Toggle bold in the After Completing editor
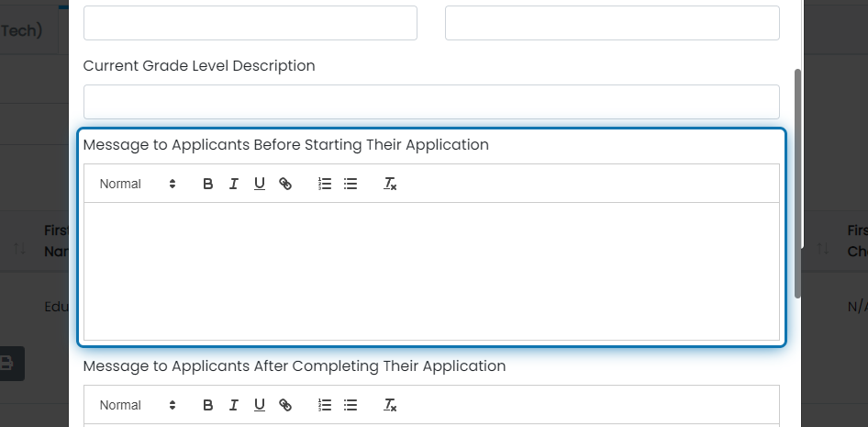 click(x=207, y=405)
